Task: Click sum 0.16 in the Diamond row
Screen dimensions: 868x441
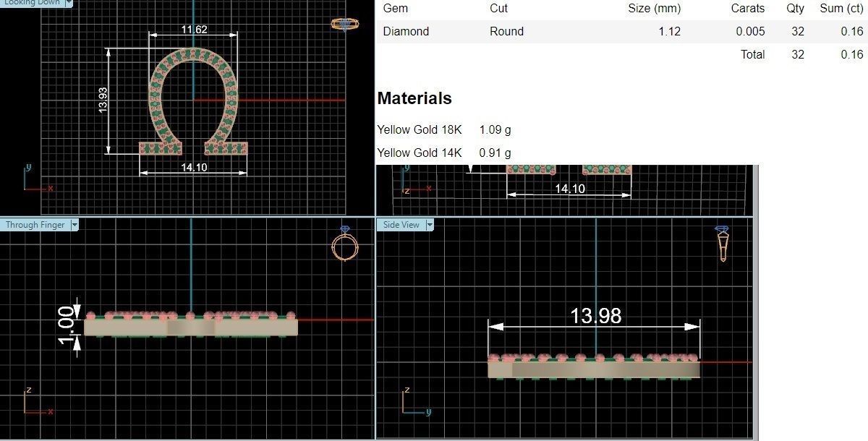Action: (x=852, y=32)
